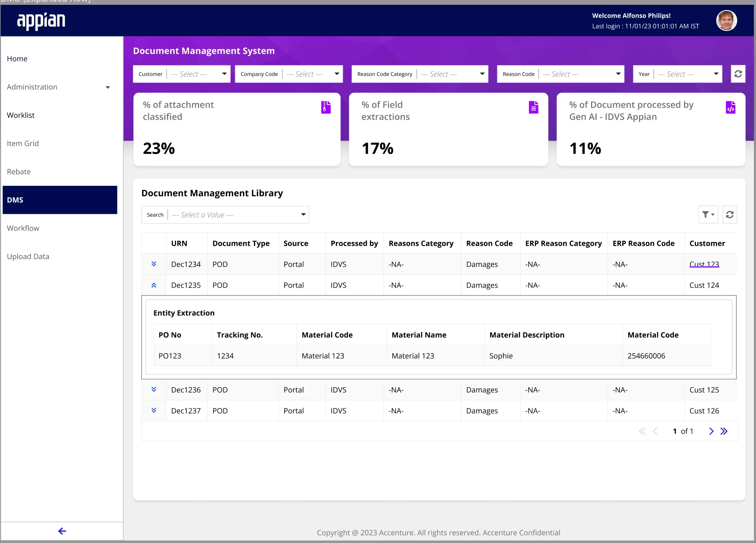Open the Reason Code Category dropdown
Viewport: 756px width, 543px height.
pyautogui.click(x=420, y=74)
